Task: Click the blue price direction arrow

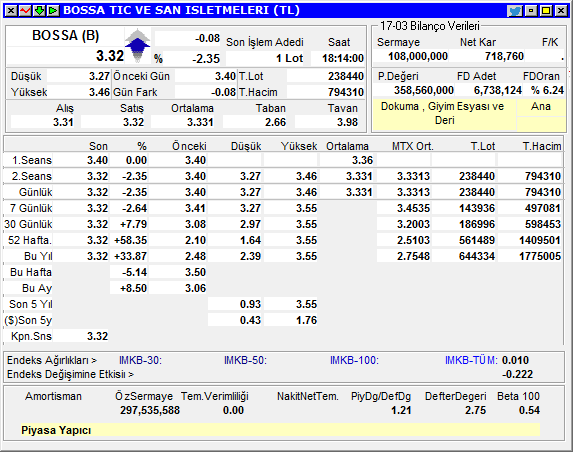Action: pos(137,46)
